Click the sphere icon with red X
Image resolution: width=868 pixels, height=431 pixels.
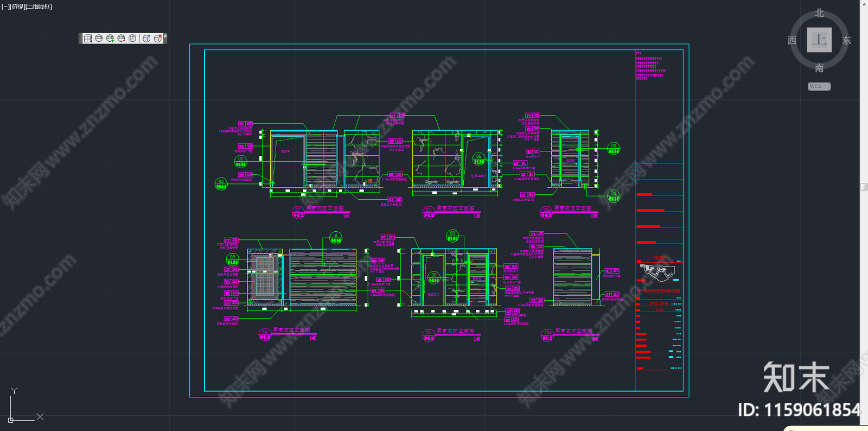point(158,38)
